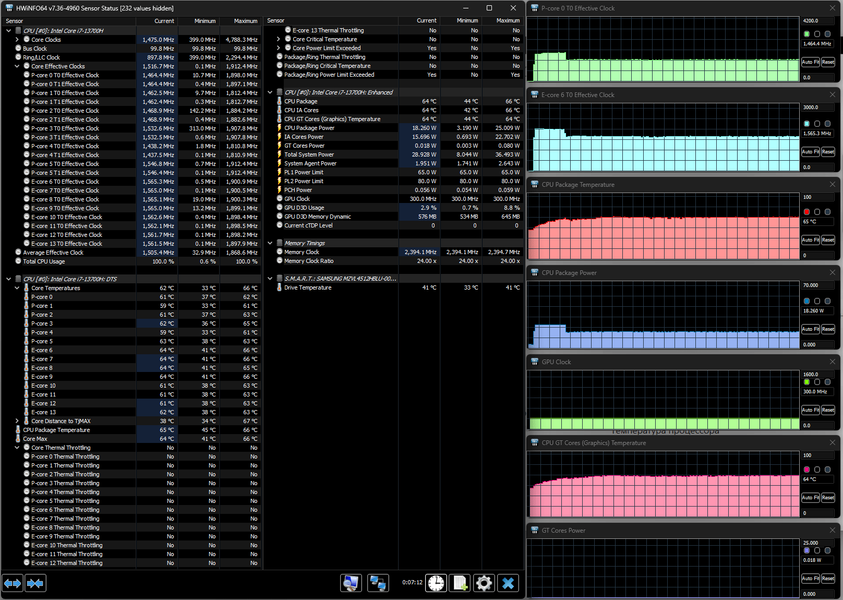Viewport: 843px width, 600px height.
Task: Click the remote network computers icon
Action: coord(378,582)
